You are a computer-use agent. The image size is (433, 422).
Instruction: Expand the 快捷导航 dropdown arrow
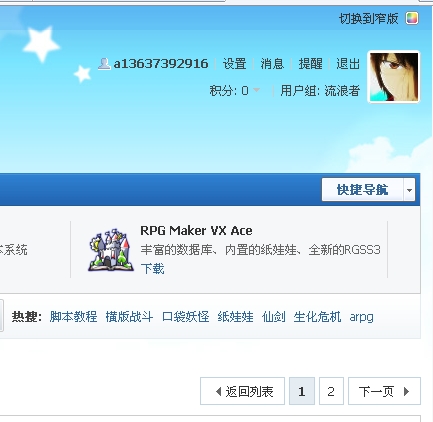(x=409, y=190)
